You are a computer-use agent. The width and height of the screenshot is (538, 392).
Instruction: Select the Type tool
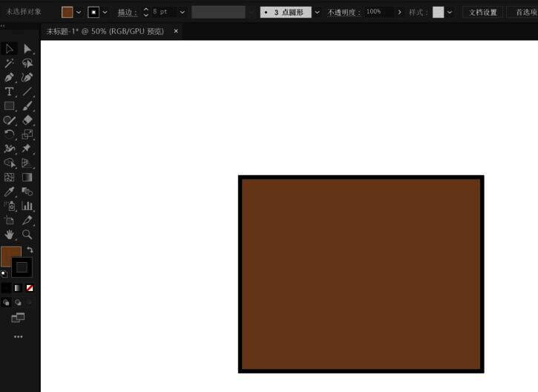tap(9, 91)
